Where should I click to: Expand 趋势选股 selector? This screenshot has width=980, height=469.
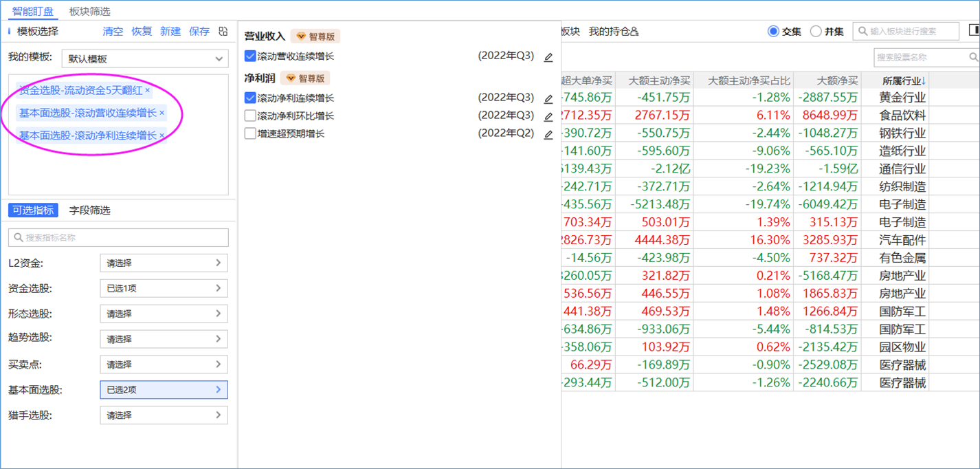[164, 339]
